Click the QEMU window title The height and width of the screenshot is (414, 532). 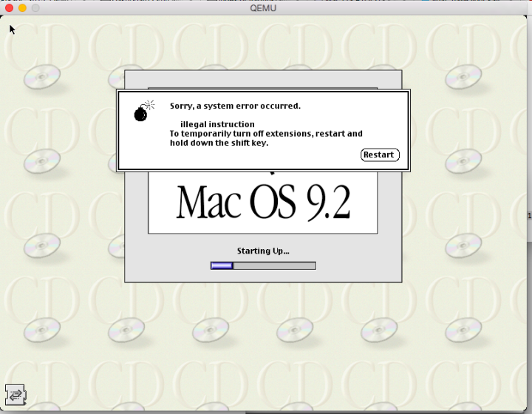click(263, 8)
